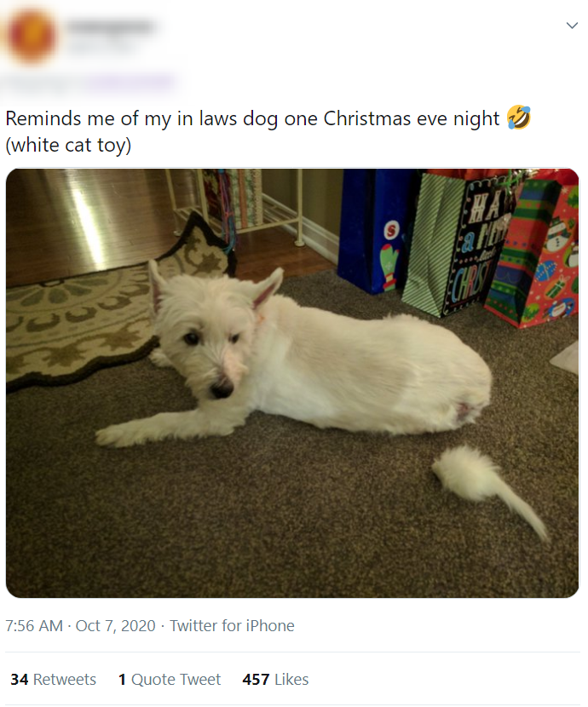The height and width of the screenshot is (707, 588).
Task: Open the tweet options chevron menu
Action: tap(572, 26)
